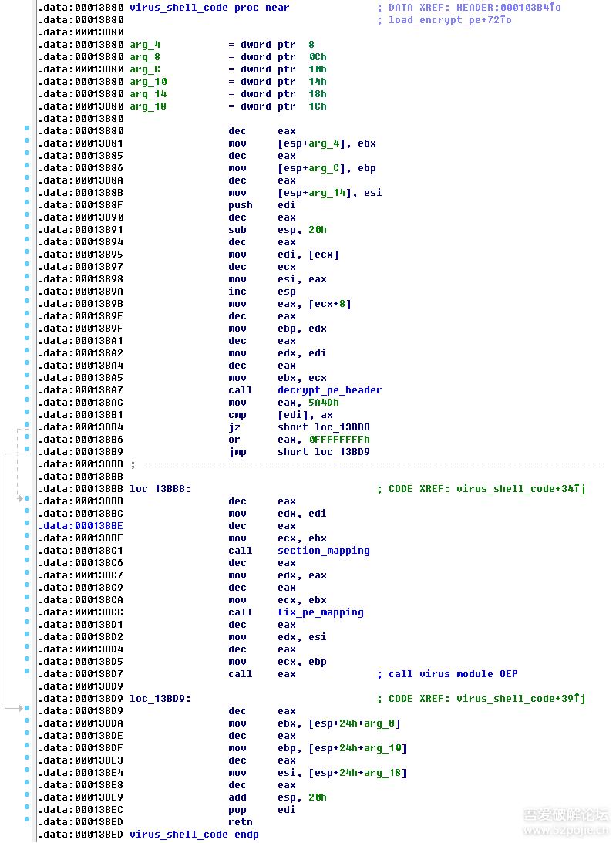616x843 pixels.
Task: Select the virus_shell_code endp line
Action: click(194, 835)
